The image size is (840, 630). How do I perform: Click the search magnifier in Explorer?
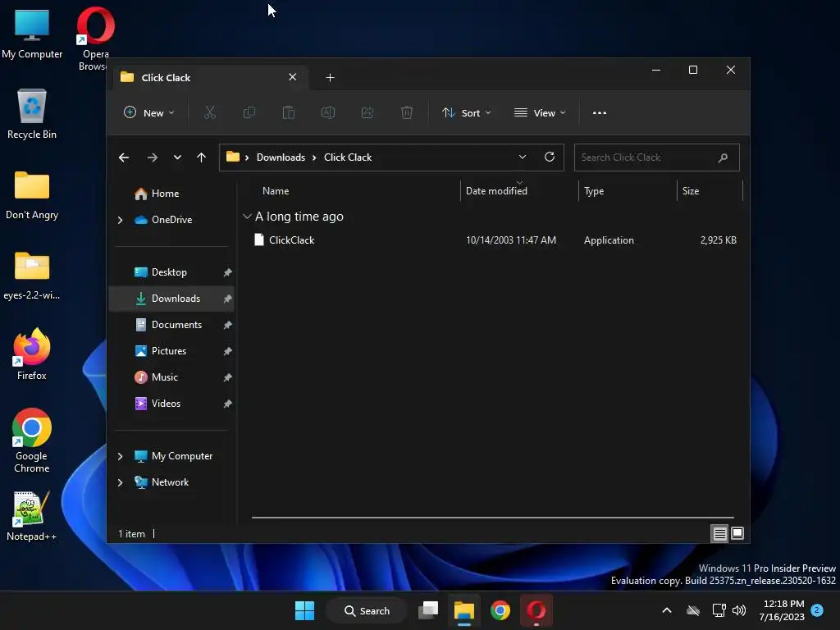[x=723, y=157]
